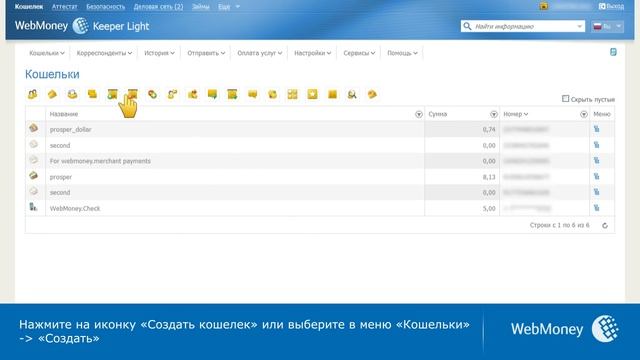
Task: Open the История dropdown menu
Action: [x=159, y=53]
